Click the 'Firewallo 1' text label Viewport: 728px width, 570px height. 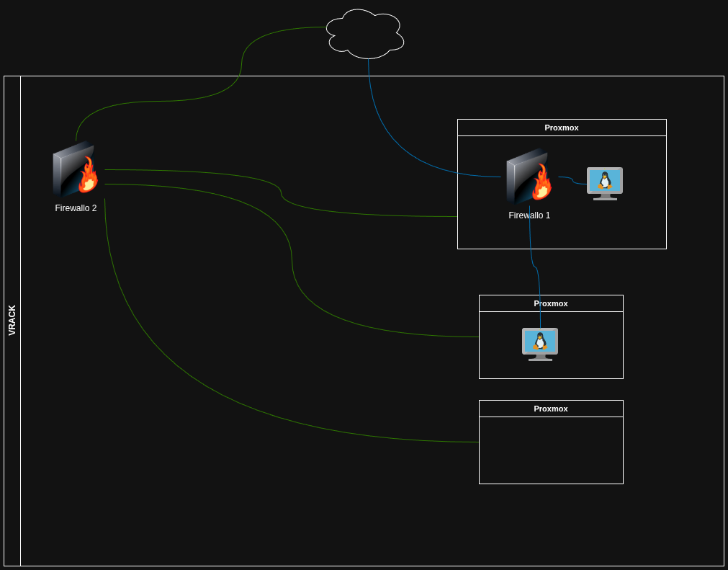pyautogui.click(x=529, y=215)
